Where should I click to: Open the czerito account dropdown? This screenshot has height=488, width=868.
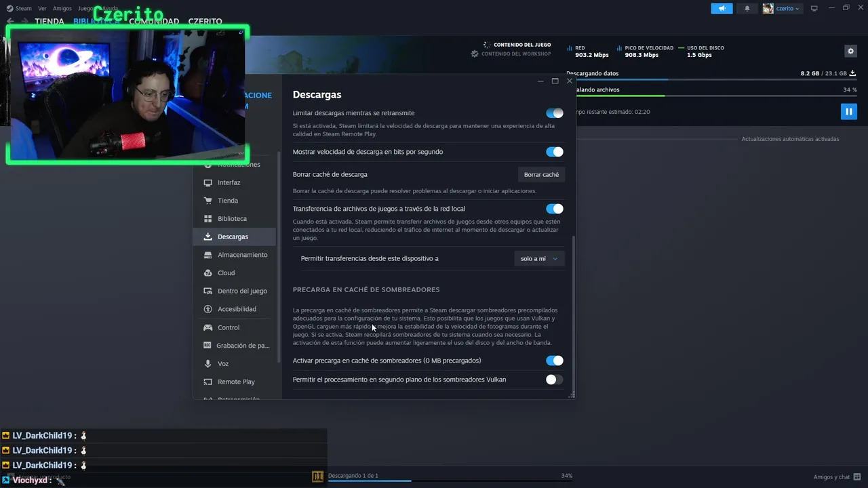tap(783, 8)
